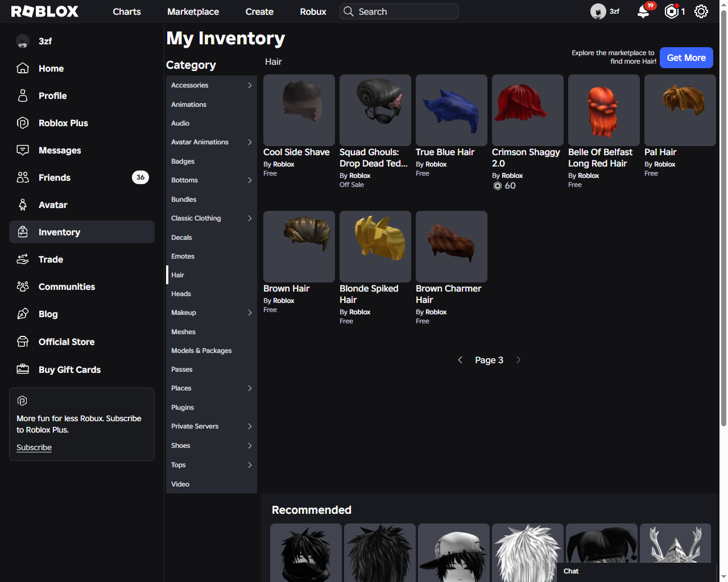Open the Chat bar

click(x=636, y=572)
